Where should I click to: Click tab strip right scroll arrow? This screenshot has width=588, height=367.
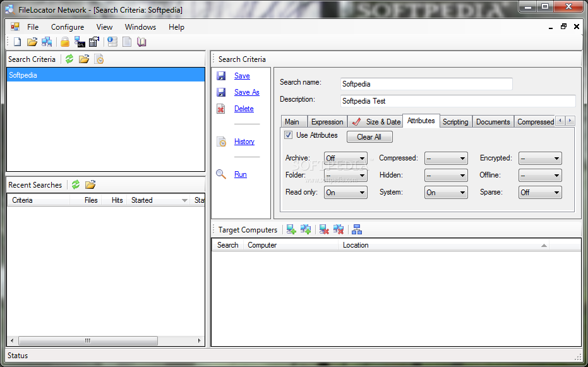(x=570, y=121)
